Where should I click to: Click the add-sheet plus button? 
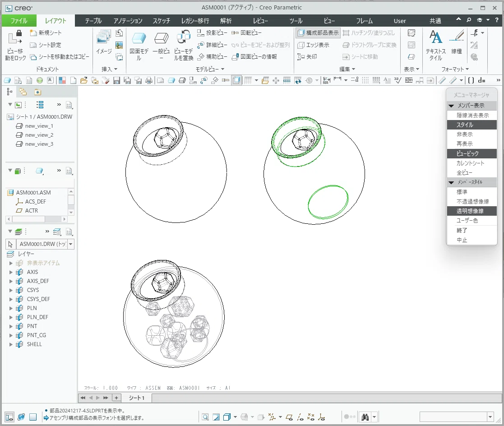coord(116,398)
